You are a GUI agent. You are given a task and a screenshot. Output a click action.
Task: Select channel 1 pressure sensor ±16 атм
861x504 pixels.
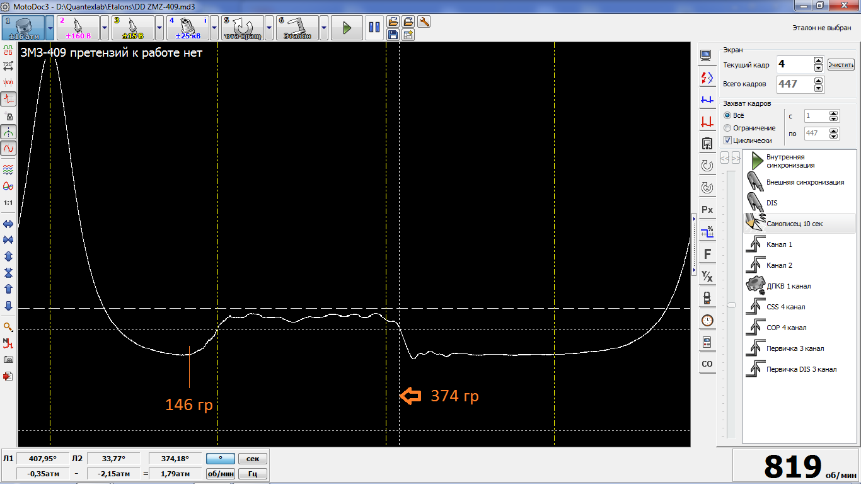[x=23, y=28]
